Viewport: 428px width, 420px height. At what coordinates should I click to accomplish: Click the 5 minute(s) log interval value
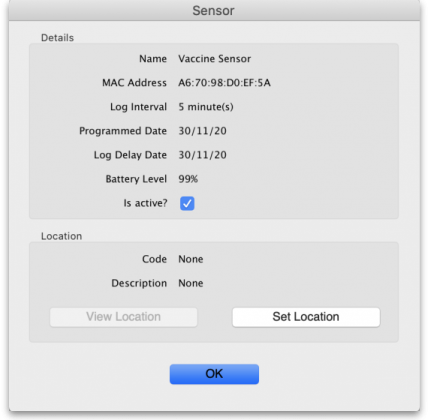[x=206, y=107]
